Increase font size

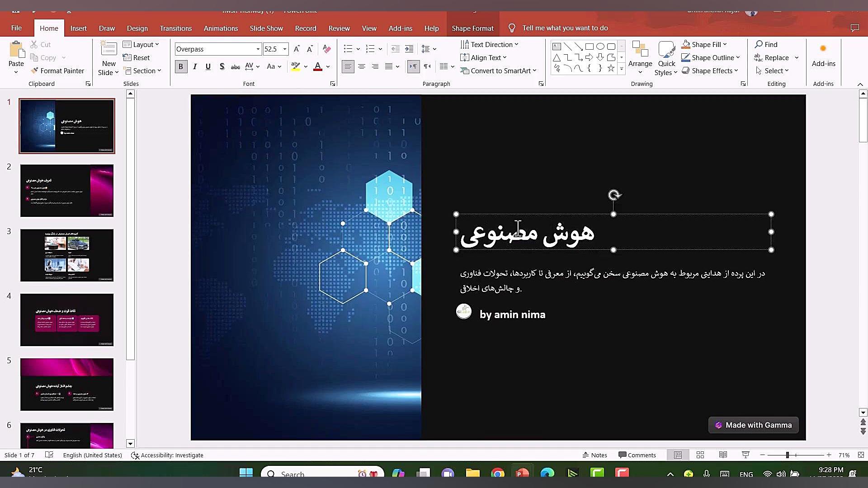[297, 49]
